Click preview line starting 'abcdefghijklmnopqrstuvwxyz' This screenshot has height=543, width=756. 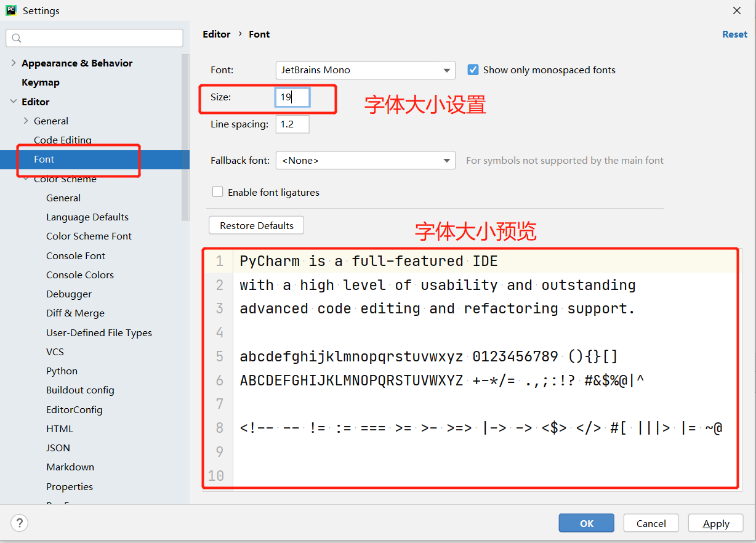[428, 356]
